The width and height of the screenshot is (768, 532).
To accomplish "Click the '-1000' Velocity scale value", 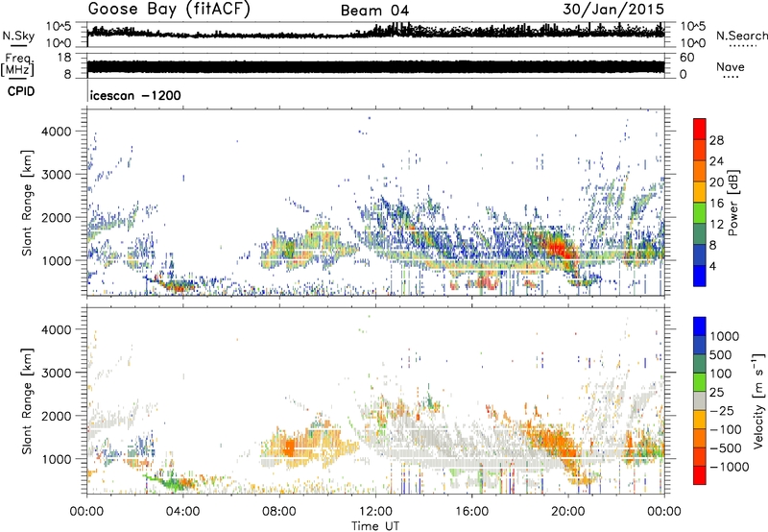I will (x=729, y=467).
